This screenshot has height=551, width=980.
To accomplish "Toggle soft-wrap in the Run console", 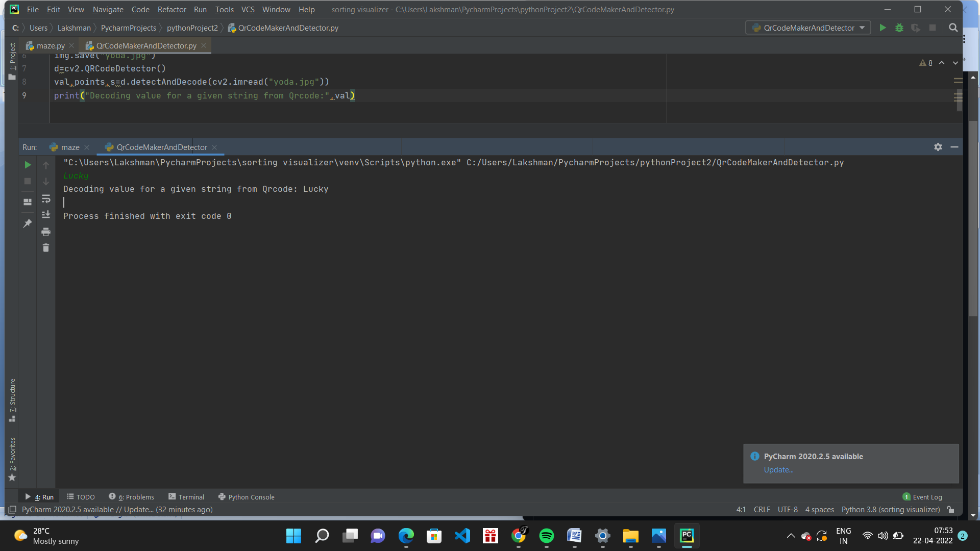I will [x=46, y=198].
